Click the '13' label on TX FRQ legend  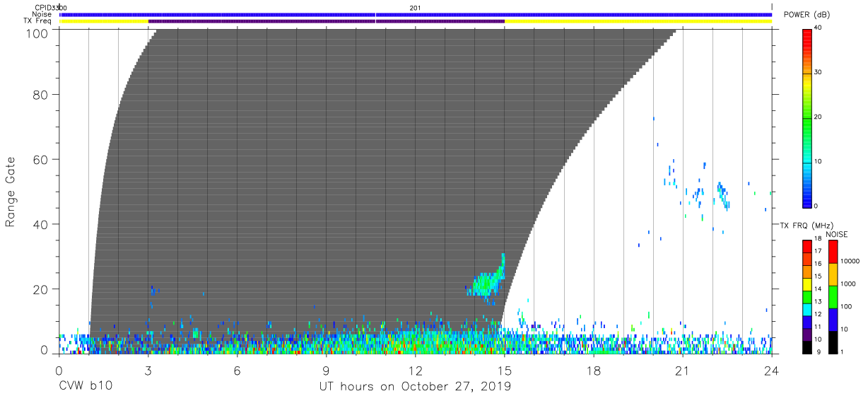819,301
